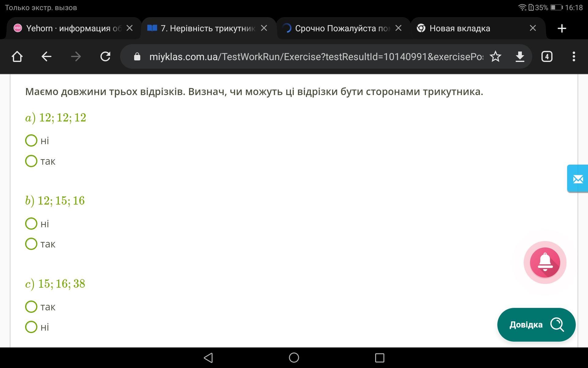Open downloads via the download icon
The image size is (588, 368).
pos(520,56)
